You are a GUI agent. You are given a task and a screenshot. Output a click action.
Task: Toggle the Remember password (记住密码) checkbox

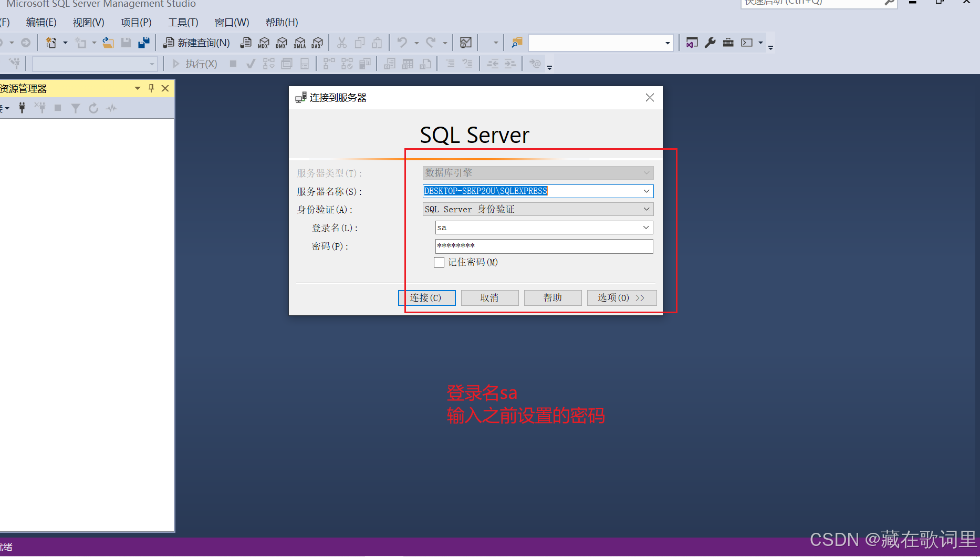pos(439,262)
